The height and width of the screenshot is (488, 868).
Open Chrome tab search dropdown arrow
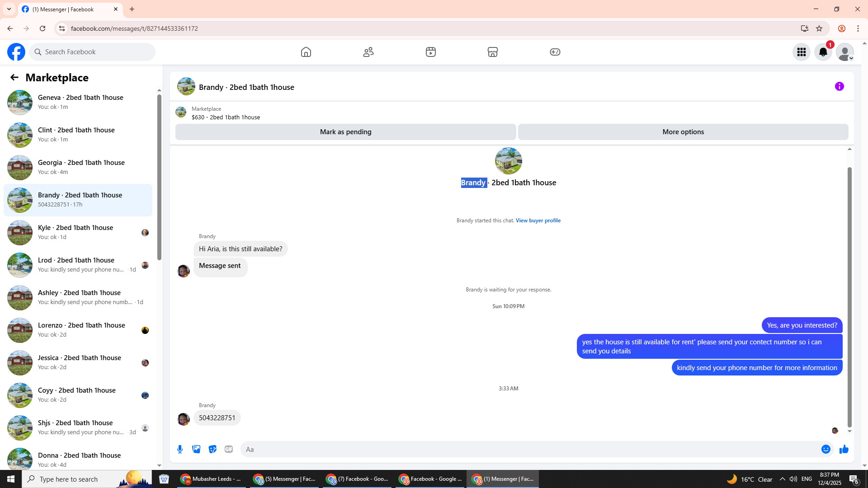[x=9, y=9]
